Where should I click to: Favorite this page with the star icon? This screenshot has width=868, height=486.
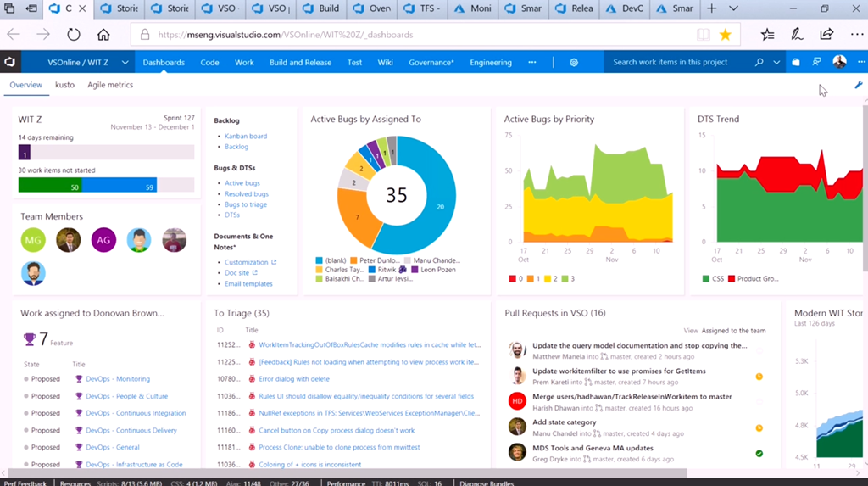point(726,35)
